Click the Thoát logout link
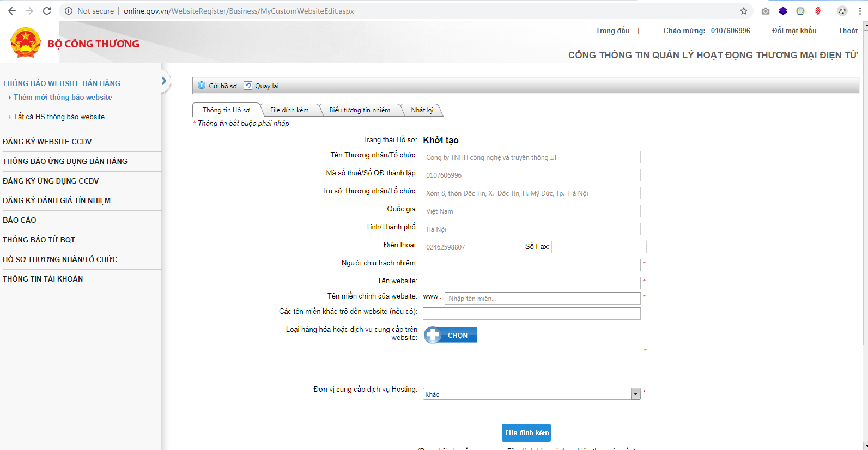 click(x=847, y=31)
